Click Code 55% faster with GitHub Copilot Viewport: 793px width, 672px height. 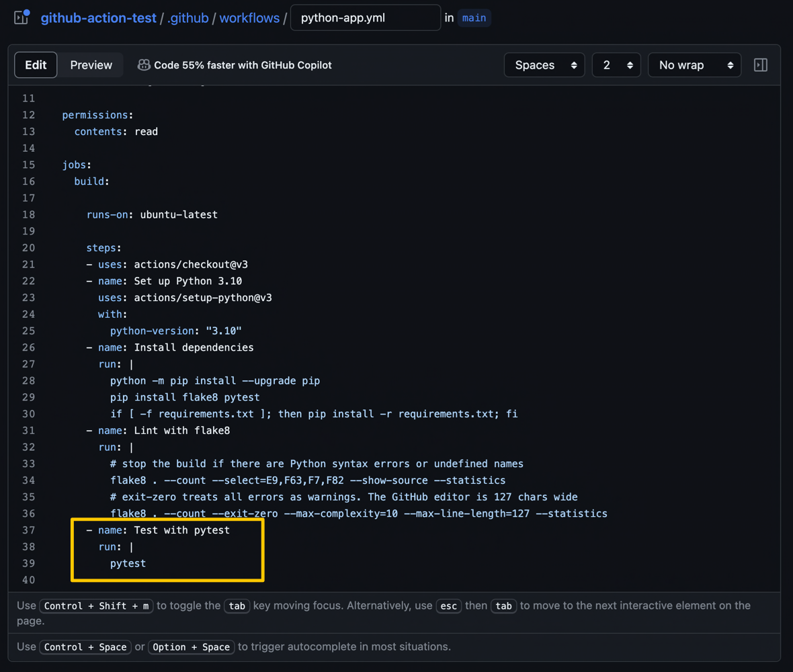click(x=243, y=65)
